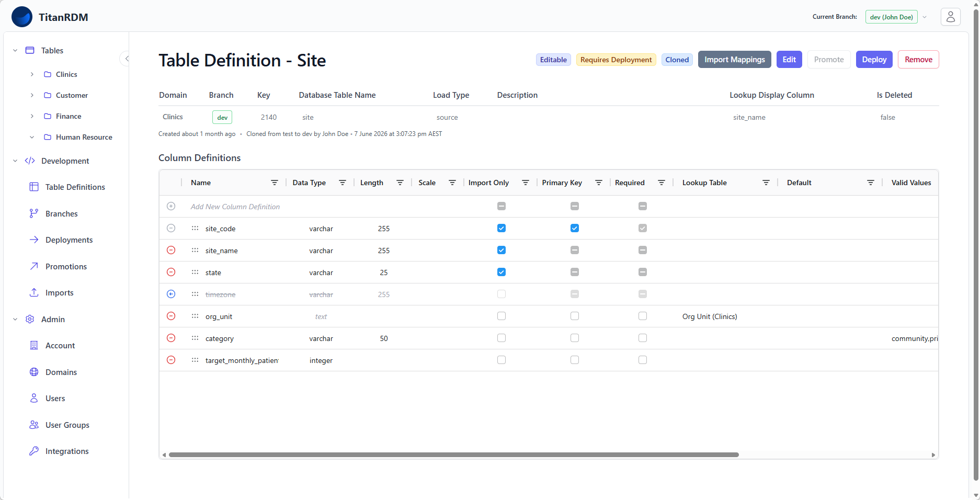The image size is (980, 500).
Task: Click the plus icon to add column definition
Action: click(171, 206)
